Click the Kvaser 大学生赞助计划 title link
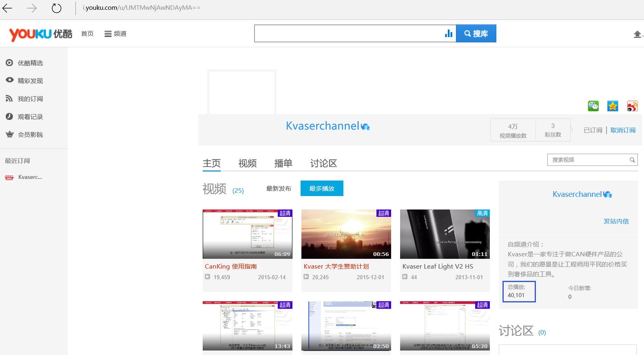644x355 pixels. (336, 266)
